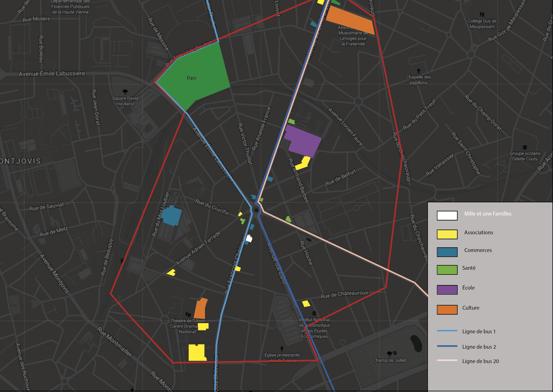This screenshot has height=392, width=553.
Task: Click the Église protestante cross icon
Action: pos(282,349)
